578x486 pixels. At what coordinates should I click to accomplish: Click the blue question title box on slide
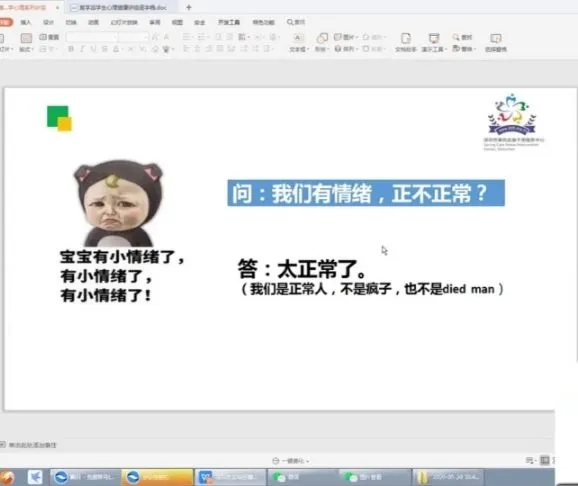(366, 193)
